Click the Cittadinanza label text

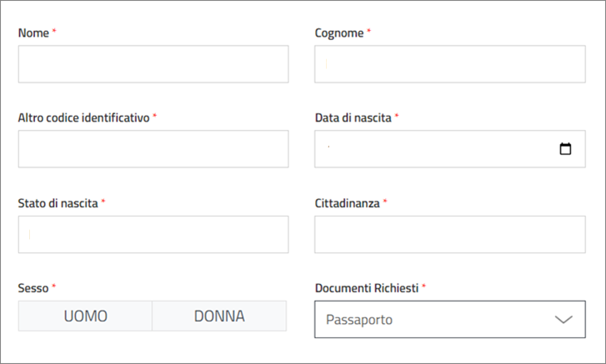348,203
